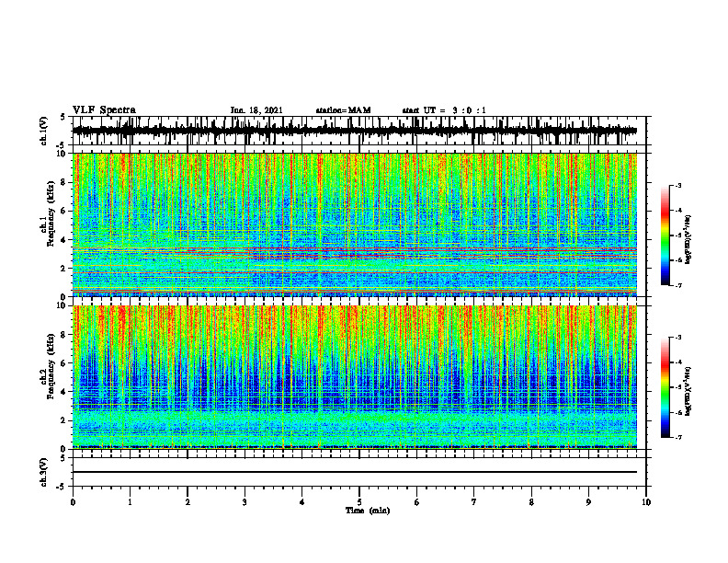
Task: Click the time axis tick label "2"
Action: 188,502
